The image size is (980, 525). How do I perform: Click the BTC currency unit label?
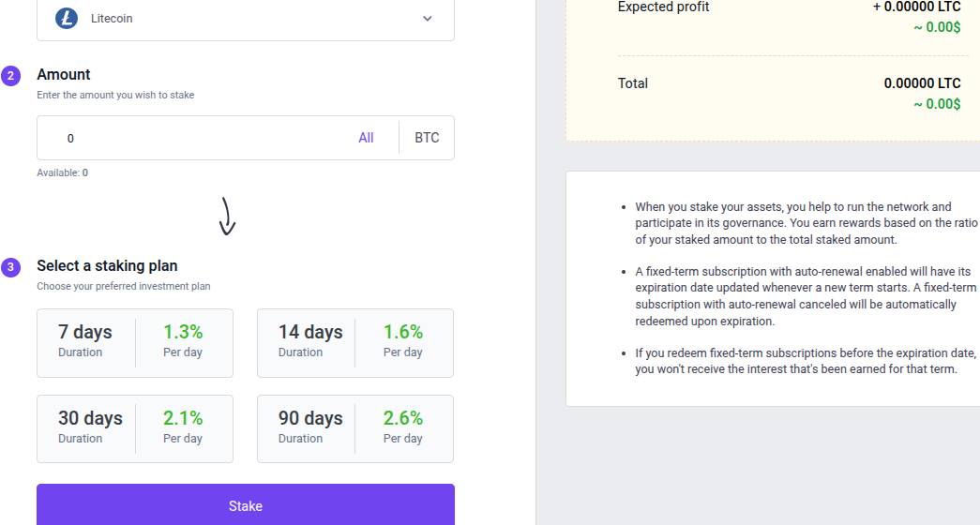427,138
